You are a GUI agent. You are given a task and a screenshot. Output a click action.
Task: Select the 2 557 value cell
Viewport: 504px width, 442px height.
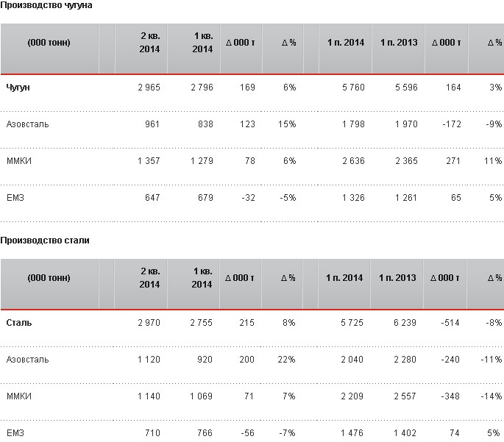point(403,396)
